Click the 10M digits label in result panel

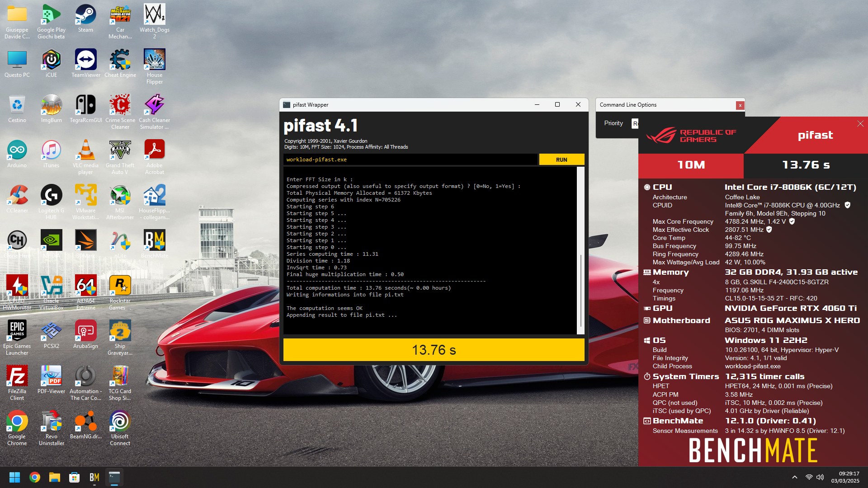[x=691, y=165]
